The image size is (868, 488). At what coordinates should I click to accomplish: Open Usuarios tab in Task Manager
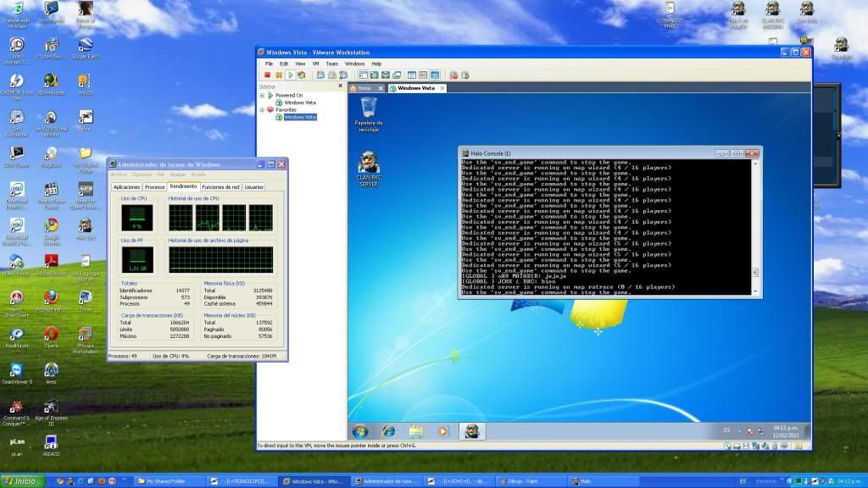[254, 187]
